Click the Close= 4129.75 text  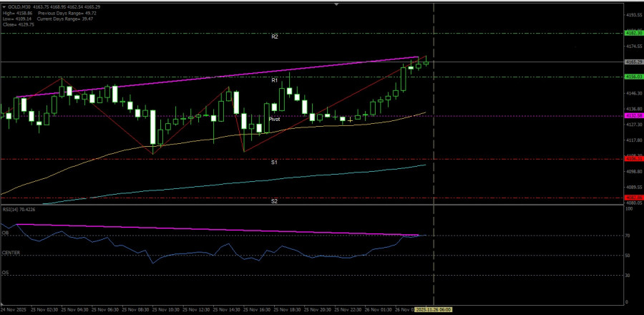19,24
